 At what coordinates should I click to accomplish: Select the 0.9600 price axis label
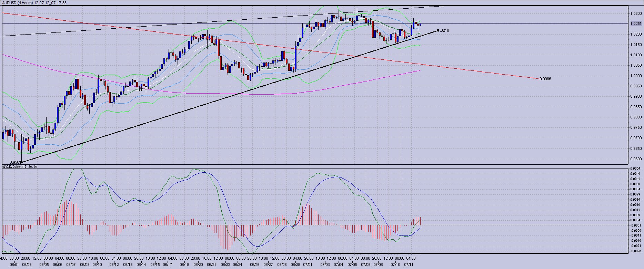636,159
